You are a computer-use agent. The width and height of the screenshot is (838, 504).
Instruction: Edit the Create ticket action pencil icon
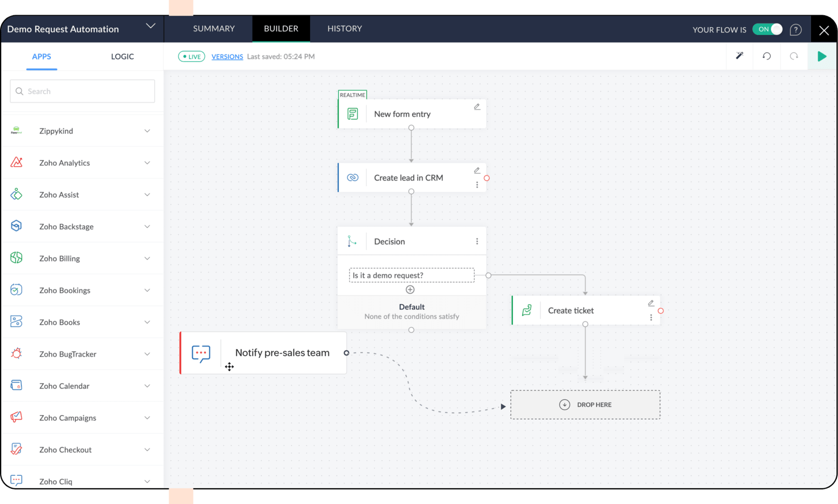[x=650, y=303]
